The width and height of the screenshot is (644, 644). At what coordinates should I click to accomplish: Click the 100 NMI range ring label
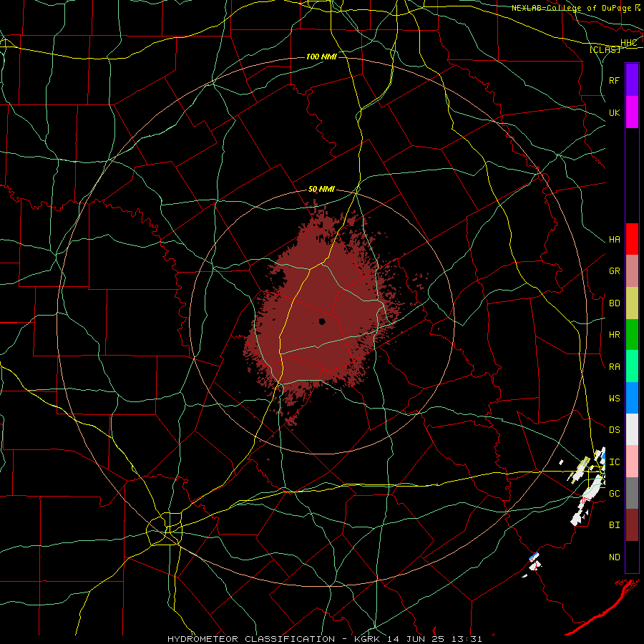pyautogui.click(x=321, y=57)
